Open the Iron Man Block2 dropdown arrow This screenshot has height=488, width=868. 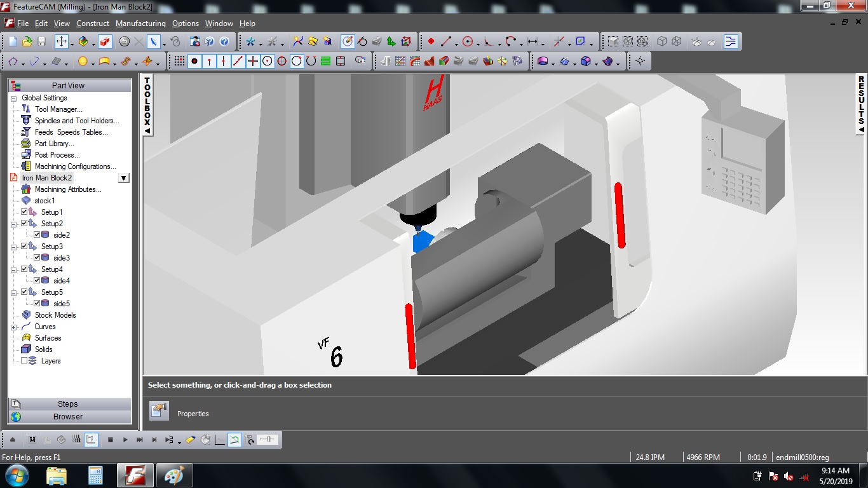(x=125, y=178)
